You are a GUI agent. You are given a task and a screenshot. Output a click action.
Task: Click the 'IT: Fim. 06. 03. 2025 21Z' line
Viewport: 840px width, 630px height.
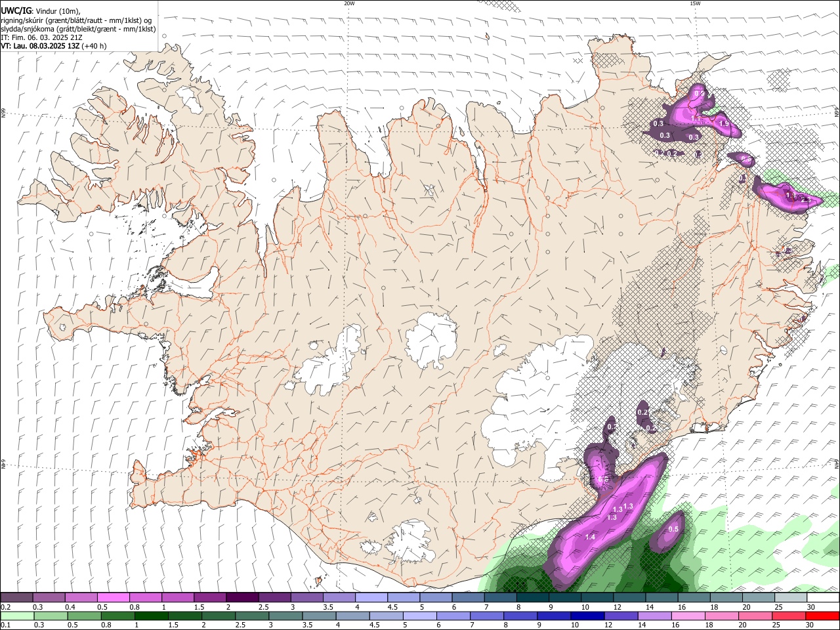pos(41,37)
